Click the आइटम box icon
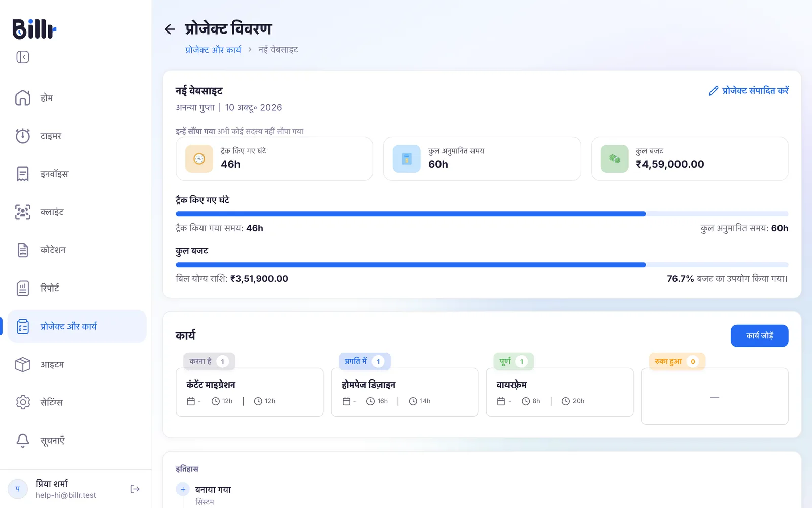The width and height of the screenshot is (812, 508). coord(23,364)
